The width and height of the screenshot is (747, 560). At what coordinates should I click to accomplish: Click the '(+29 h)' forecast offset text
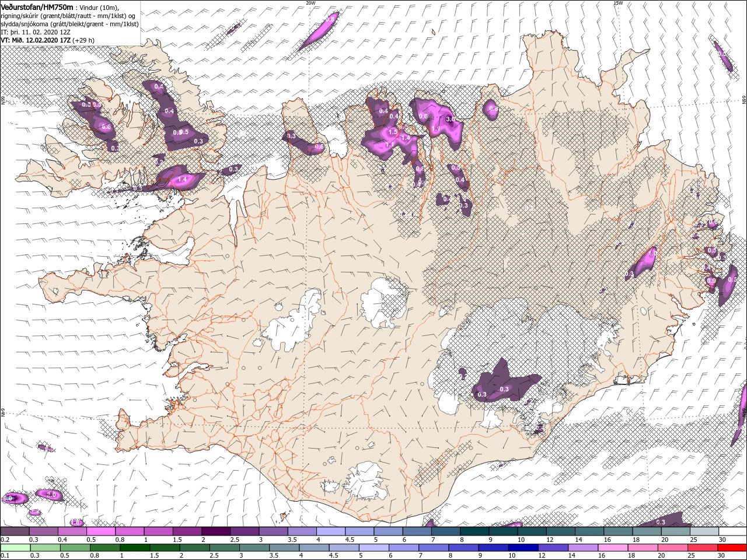(83, 40)
